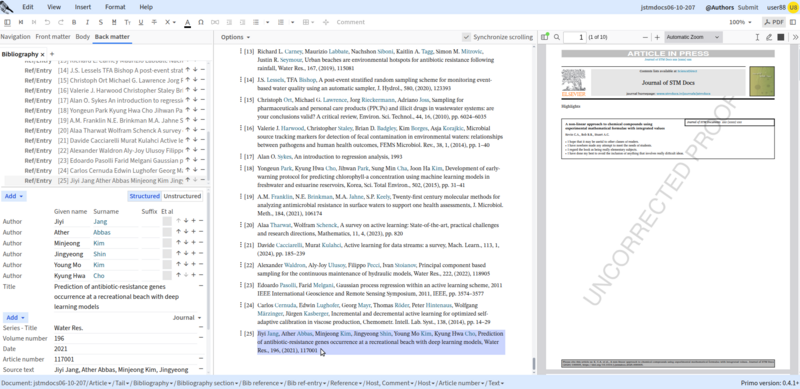Screen dimensions: 800x389
Task: Remove the Title field with its minus icon
Action: (x=201, y=286)
